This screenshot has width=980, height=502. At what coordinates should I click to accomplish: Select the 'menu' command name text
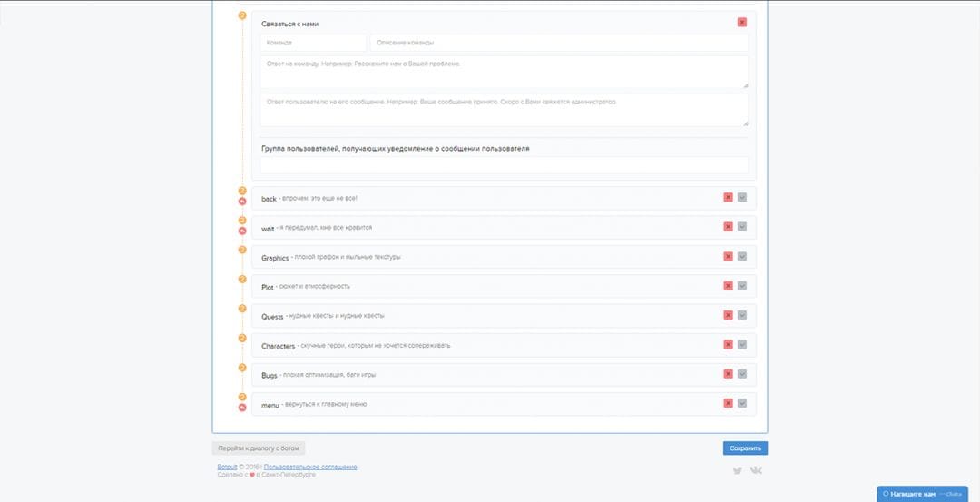[x=270, y=405]
